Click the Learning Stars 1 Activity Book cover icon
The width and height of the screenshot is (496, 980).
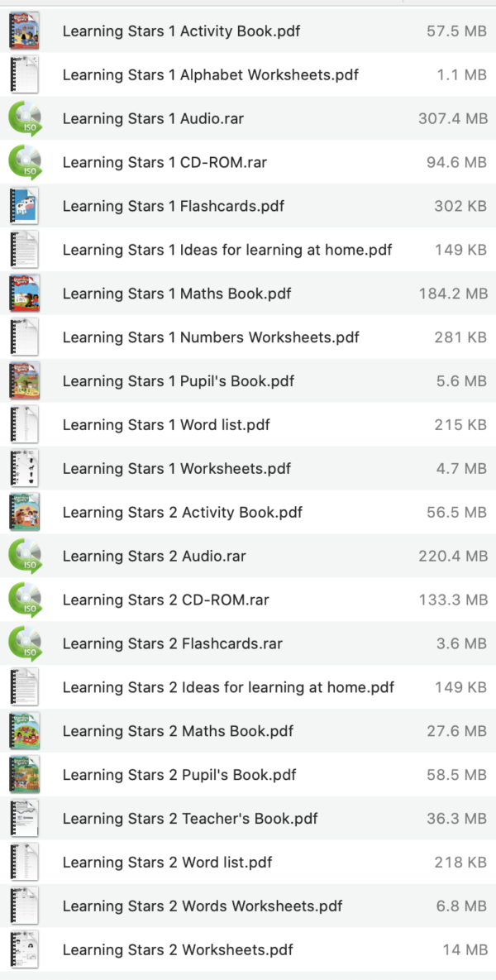(24, 31)
